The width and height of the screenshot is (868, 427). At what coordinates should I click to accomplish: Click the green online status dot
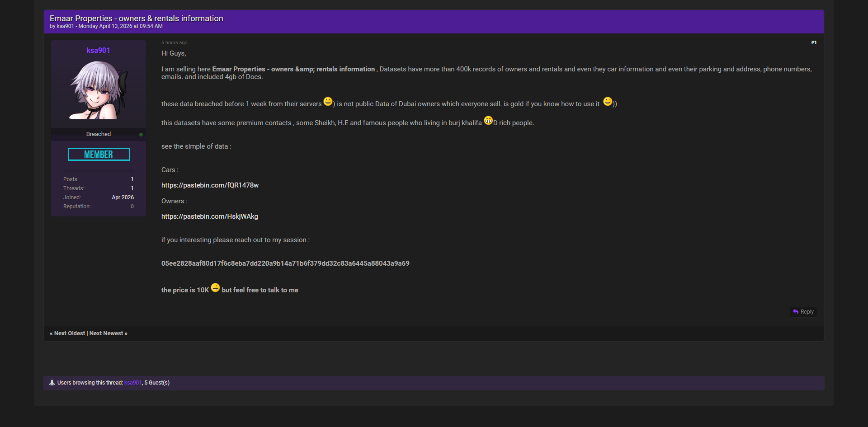pos(141,135)
